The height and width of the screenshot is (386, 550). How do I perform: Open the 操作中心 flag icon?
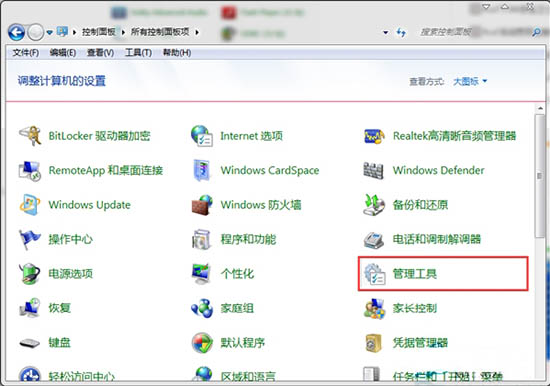pos(29,239)
